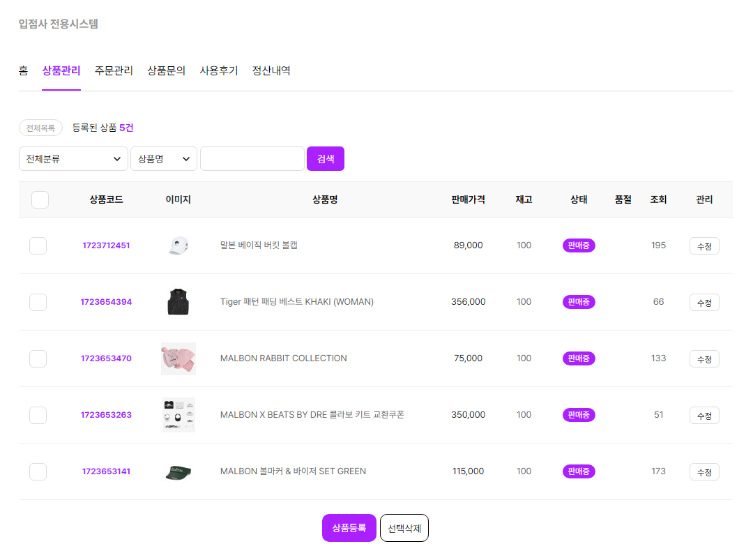Viewport: 753px width, 560px height.
Task: Open the 주문관리 tab
Action: pyautogui.click(x=114, y=70)
